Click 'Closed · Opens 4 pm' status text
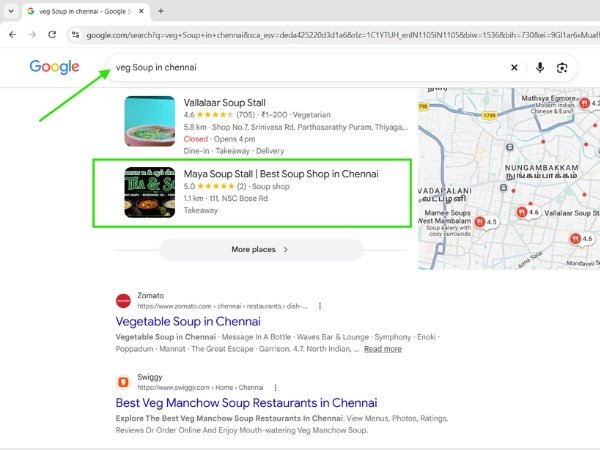Viewport: 600px width, 450px height. pyautogui.click(x=219, y=139)
